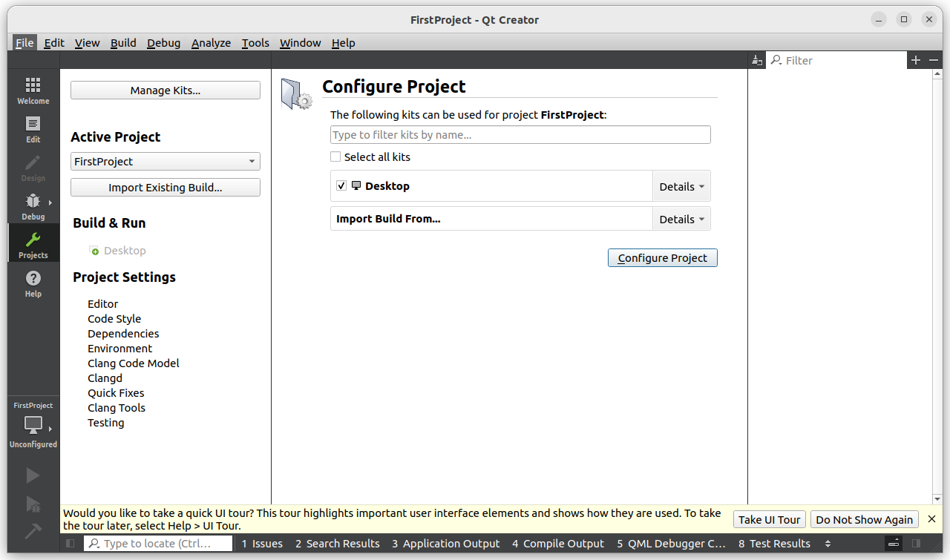Click the green plus icon beside Desktop kit
950x560 pixels.
94,251
